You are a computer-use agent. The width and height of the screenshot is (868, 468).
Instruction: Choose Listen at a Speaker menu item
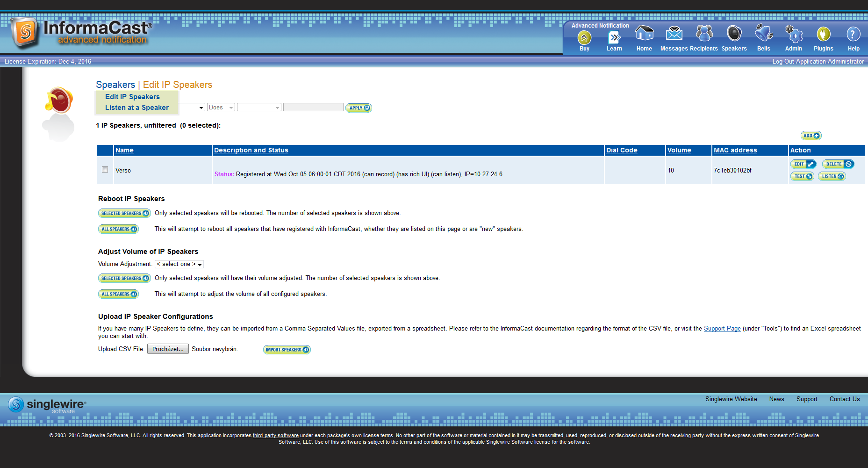pos(137,108)
